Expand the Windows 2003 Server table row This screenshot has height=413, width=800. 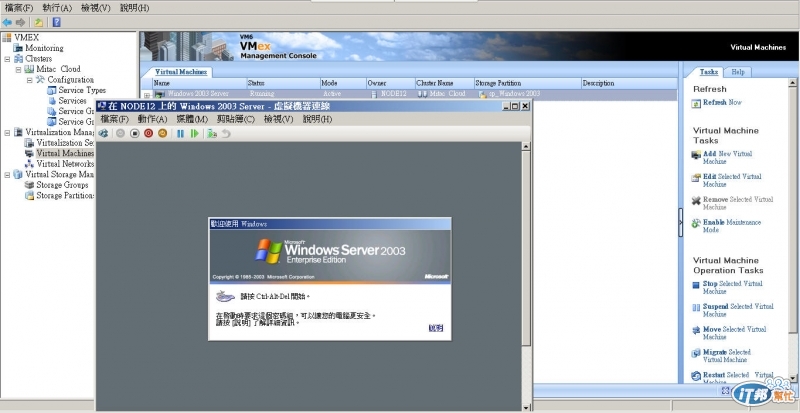pyautogui.click(x=146, y=94)
